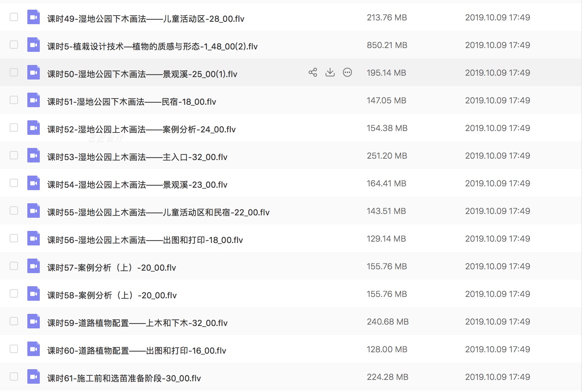The image size is (582, 392).
Task: Click the date on the 课时61 row
Action: coord(498,377)
